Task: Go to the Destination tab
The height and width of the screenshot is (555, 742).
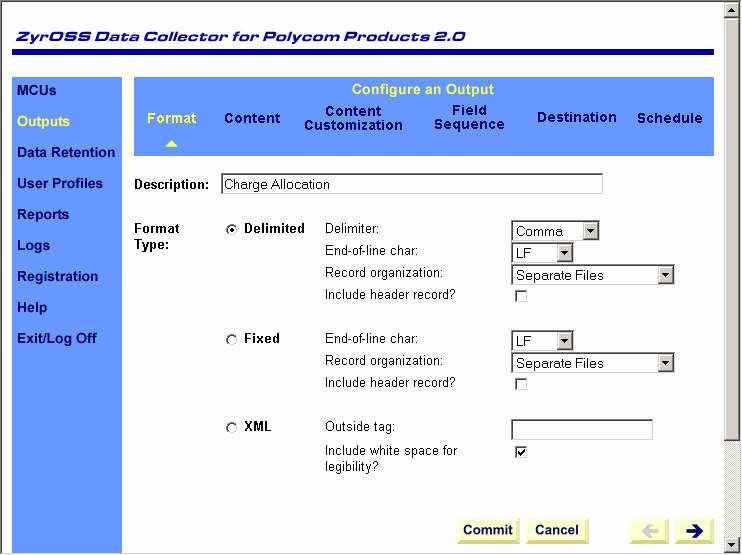Action: [x=576, y=117]
